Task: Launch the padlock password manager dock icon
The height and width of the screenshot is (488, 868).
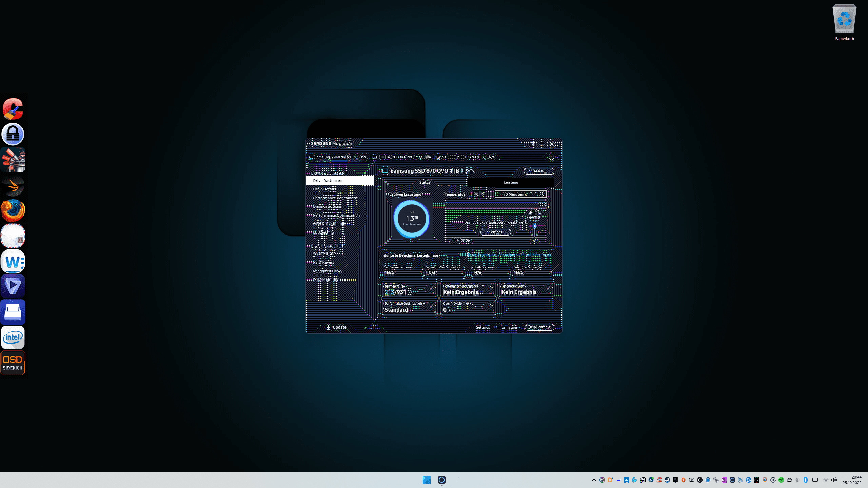Action: tap(13, 134)
